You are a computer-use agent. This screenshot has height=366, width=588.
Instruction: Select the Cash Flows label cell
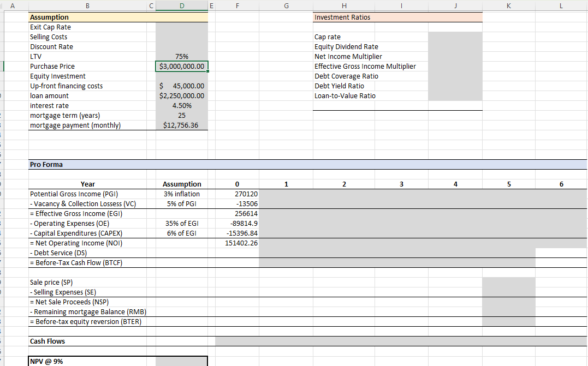click(x=87, y=341)
